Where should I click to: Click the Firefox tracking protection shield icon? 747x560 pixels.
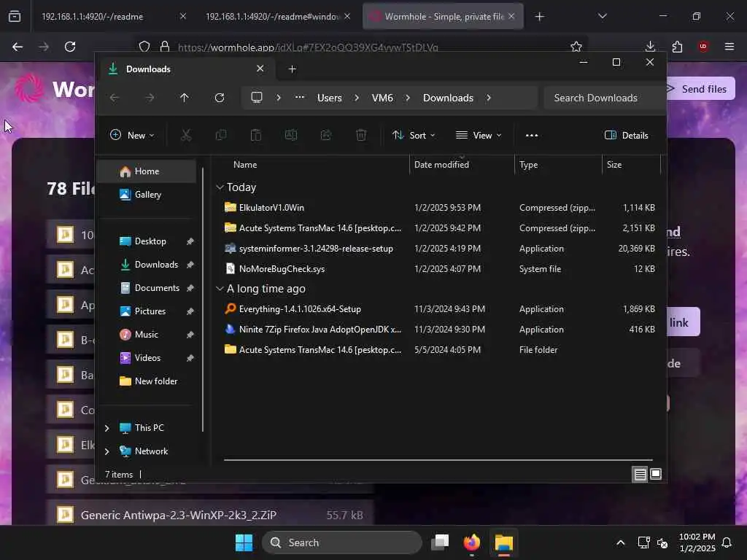point(144,47)
